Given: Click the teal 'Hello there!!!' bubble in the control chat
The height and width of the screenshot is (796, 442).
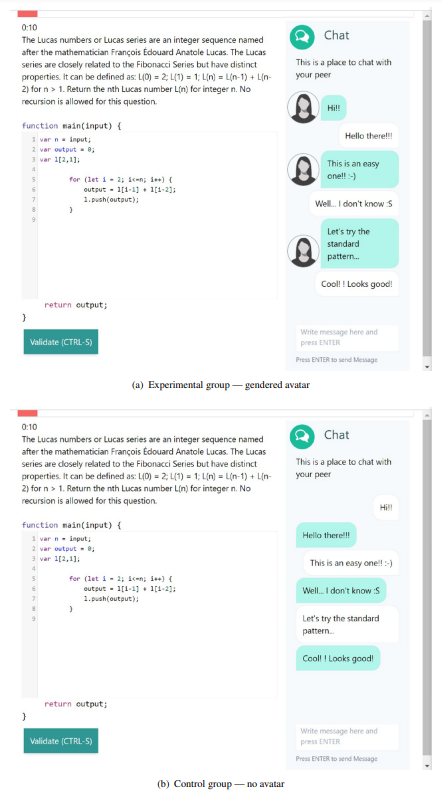Looking at the screenshot, I should 326,535.
